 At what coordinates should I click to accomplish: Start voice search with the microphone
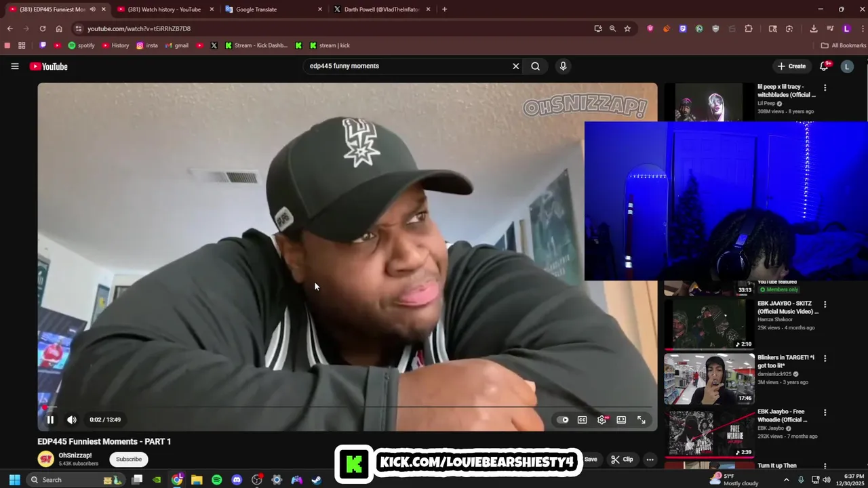(x=563, y=66)
